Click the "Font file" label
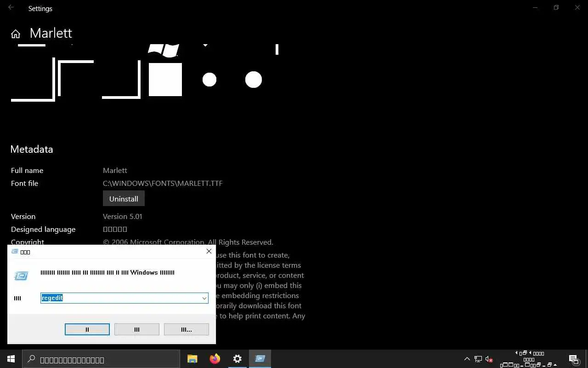This screenshot has width=588, height=368. pos(25,183)
